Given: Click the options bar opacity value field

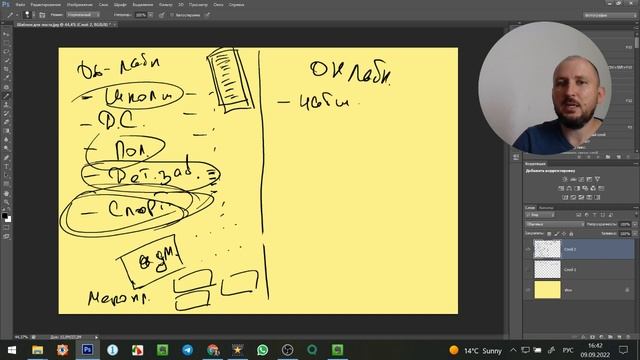Looking at the screenshot, I should point(140,15).
